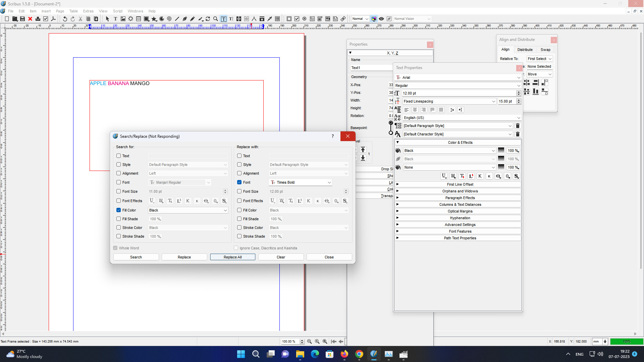Open the Times Bold font dropdown

pyautogui.click(x=329, y=182)
